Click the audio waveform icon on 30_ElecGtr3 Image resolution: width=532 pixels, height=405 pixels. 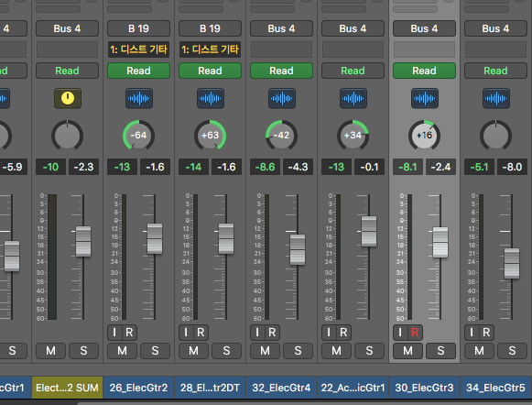coord(425,98)
